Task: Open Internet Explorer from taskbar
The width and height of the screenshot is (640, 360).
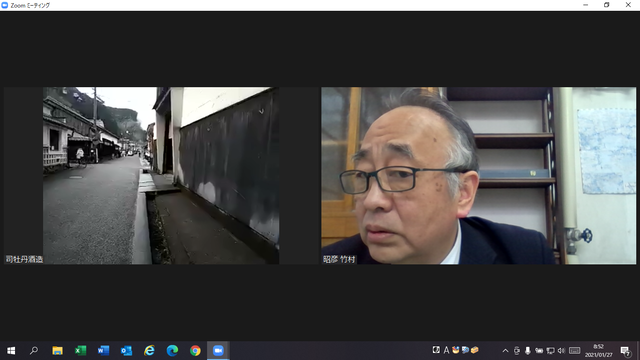Action: point(149,351)
